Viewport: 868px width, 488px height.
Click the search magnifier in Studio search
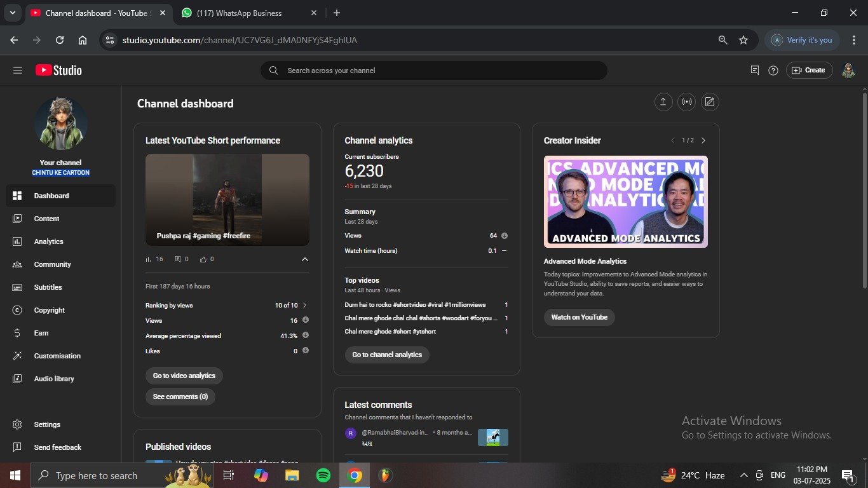(274, 71)
